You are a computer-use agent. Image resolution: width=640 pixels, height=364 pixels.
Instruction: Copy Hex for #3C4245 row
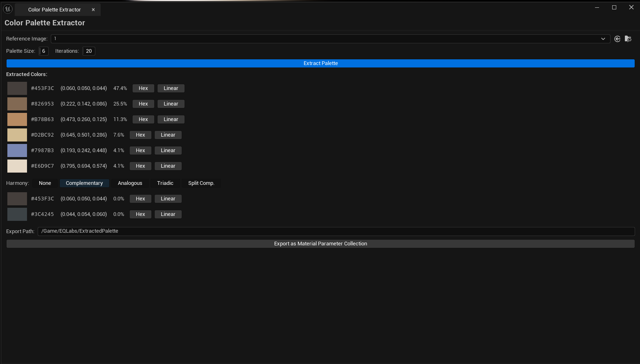tap(140, 214)
